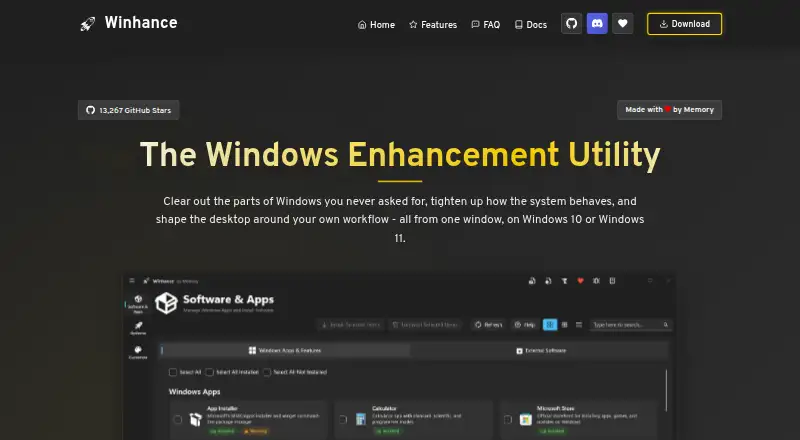Image resolution: width=800 pixels, height=440 pixels.
Task: Tick the Microsoft Store checkbox
Action: pyautogui.click(x=508, y=420)
